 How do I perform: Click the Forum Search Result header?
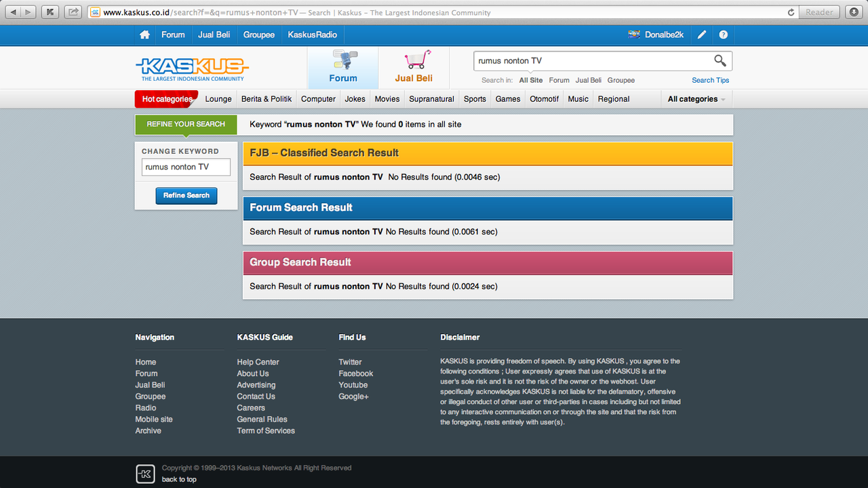[x=488, y=208]
